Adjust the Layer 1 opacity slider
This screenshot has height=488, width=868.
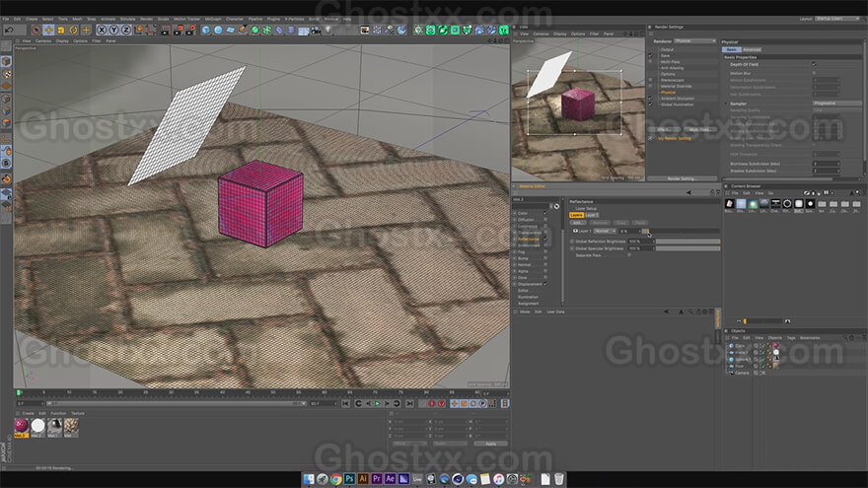click(x=682, y=231)
